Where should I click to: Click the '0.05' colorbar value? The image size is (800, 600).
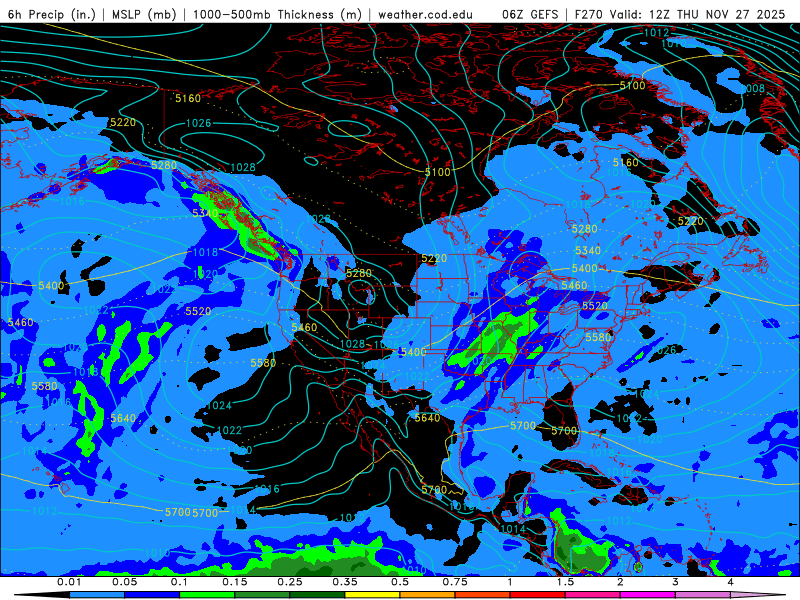pos(124,582)
